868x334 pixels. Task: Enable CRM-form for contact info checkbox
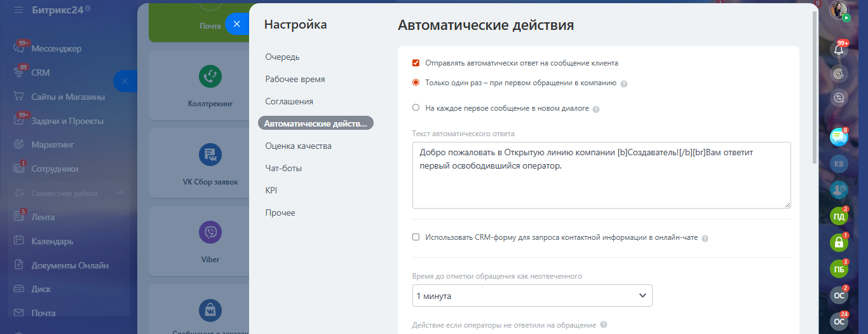(416, 237)
